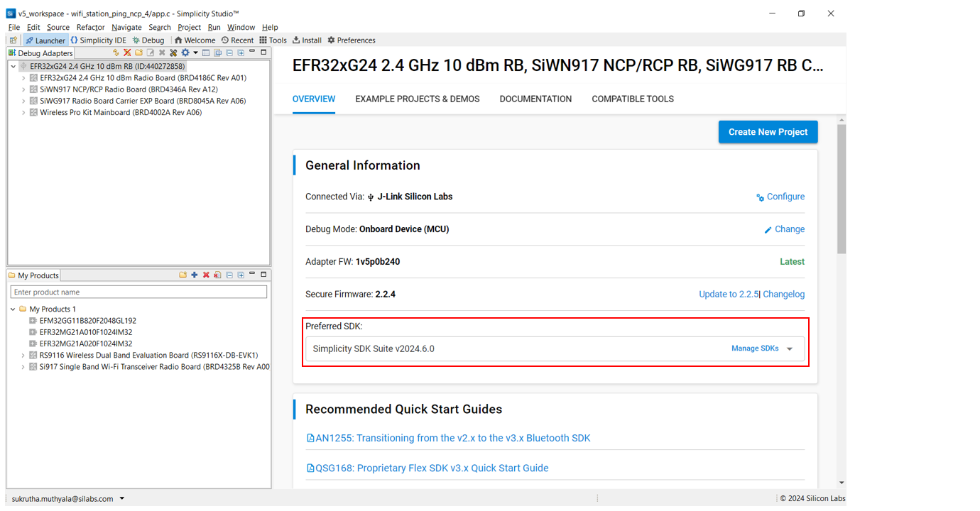Click the disconnect icon in Debug Adapters toolbar
Viewport: 980px width, 511px height.
(x=127, y=53)
